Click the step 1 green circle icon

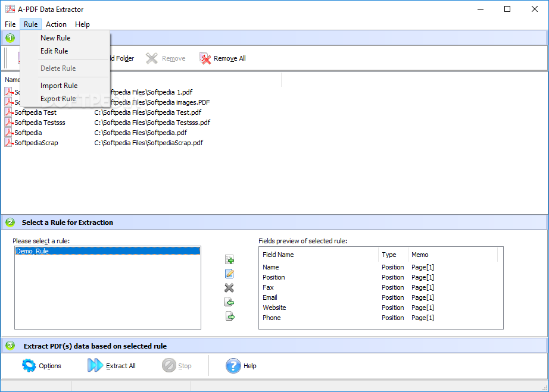click(10, 37)
